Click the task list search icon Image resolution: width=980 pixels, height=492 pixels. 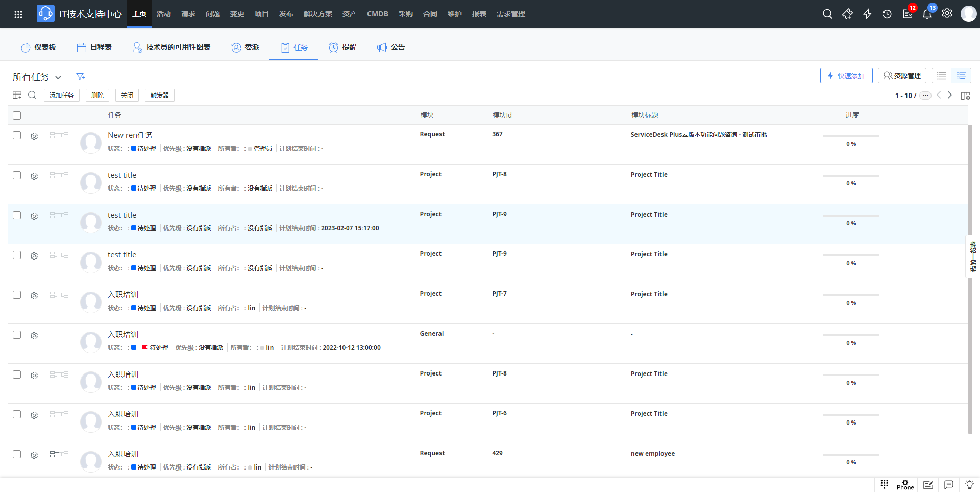point(32,95)
